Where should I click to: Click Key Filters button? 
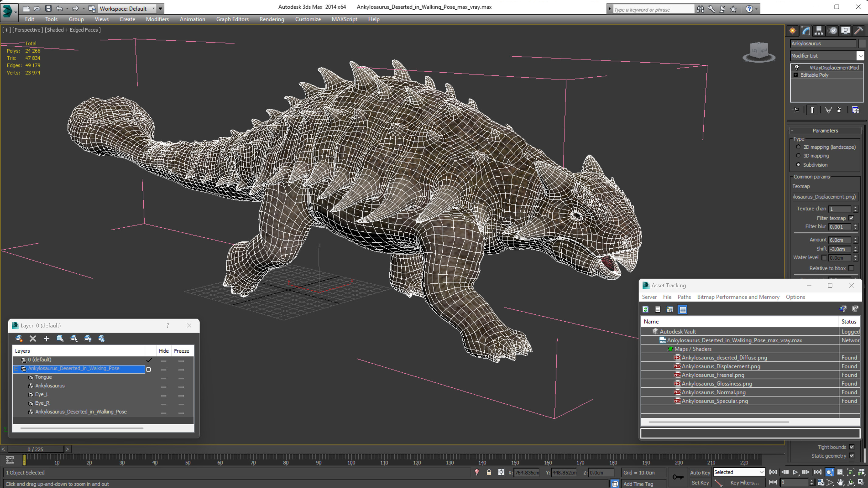click(x=744, y=483)
